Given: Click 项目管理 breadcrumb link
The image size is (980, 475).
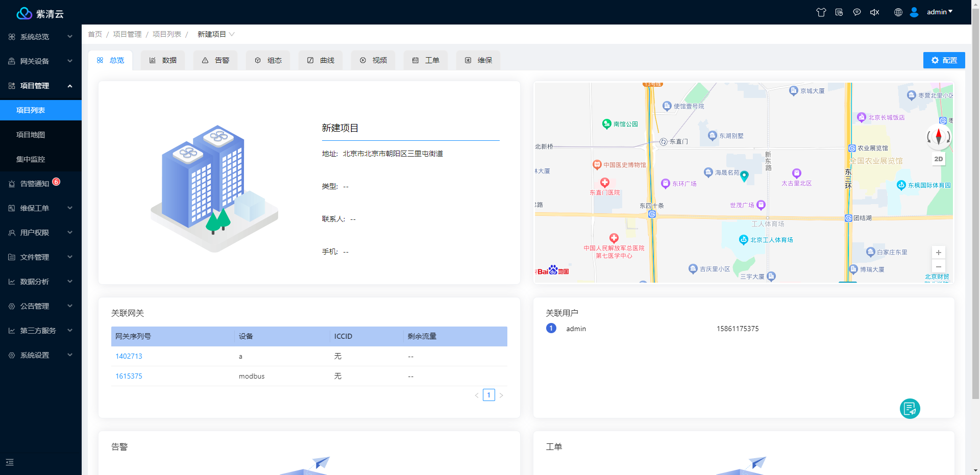Looking at the screenshot, I should pyautogui.click(x=127, y=34).
